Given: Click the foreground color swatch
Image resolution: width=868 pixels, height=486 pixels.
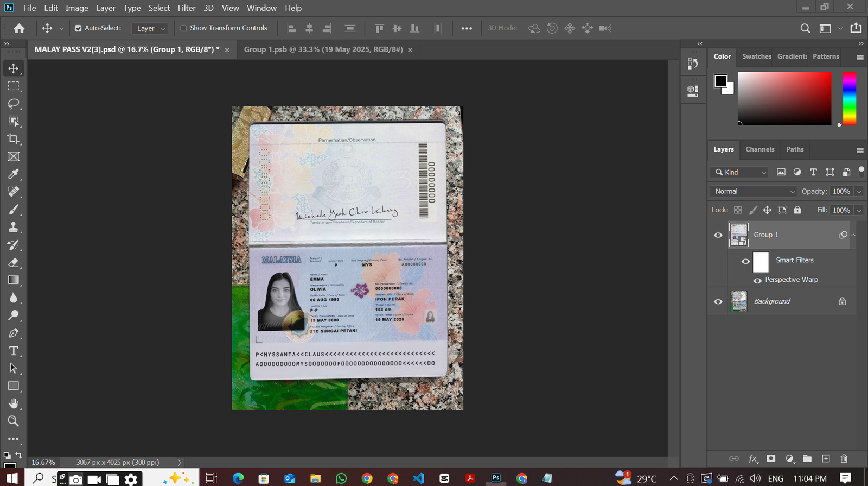Looking at the screenshot, I should tap(720, 81).
